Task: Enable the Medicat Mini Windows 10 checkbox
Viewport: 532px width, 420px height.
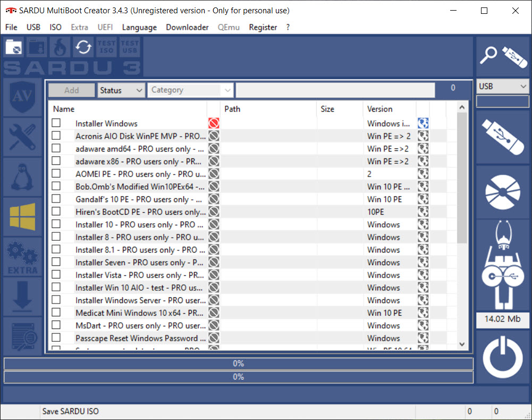Action: tap(56, 313)
